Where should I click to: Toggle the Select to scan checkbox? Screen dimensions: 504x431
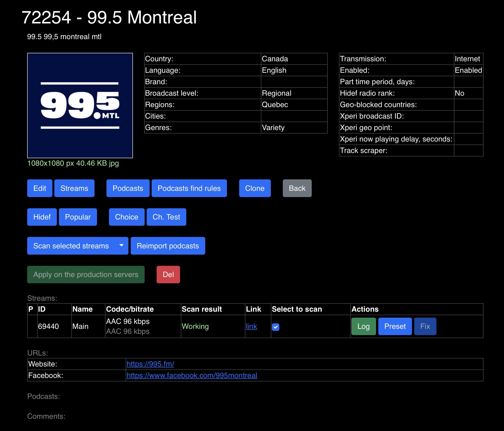pyautogui.click(x=275, y=327)
